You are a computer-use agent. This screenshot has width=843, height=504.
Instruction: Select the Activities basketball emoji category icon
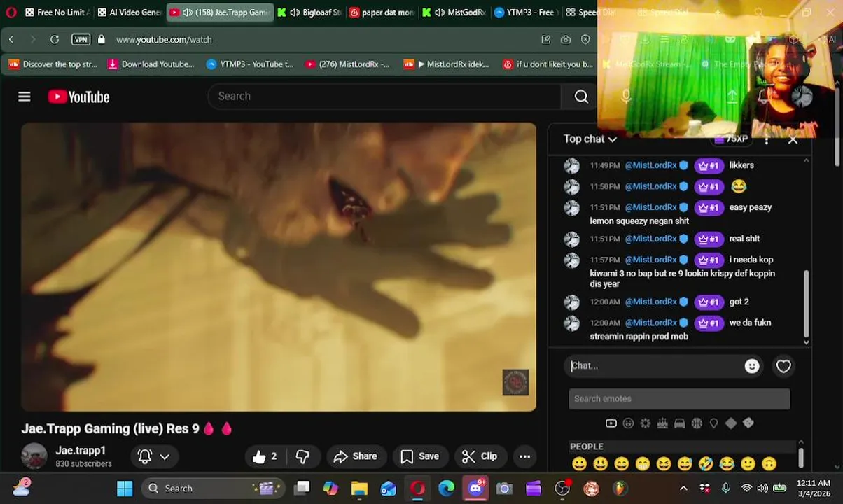pyautogui.click(x=697, y=423)
